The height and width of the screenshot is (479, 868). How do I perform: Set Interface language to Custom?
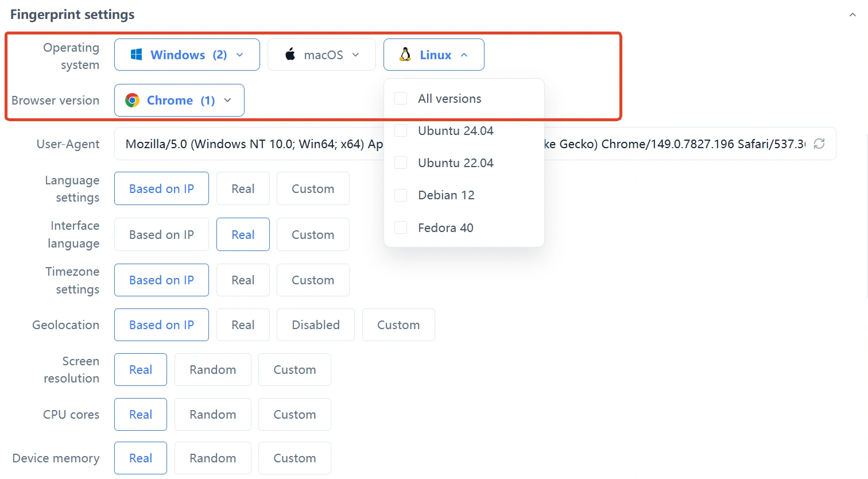click(x=313, y=234)
